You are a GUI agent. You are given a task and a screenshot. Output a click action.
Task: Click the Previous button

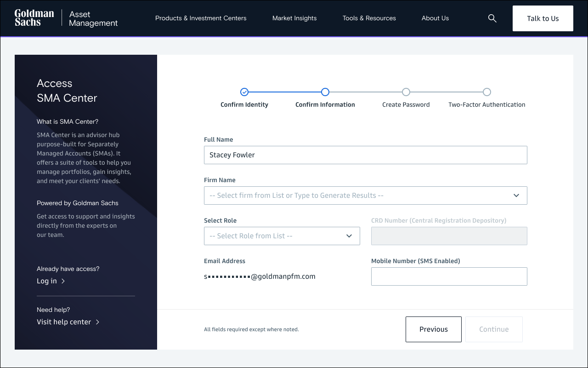point(433,329)
